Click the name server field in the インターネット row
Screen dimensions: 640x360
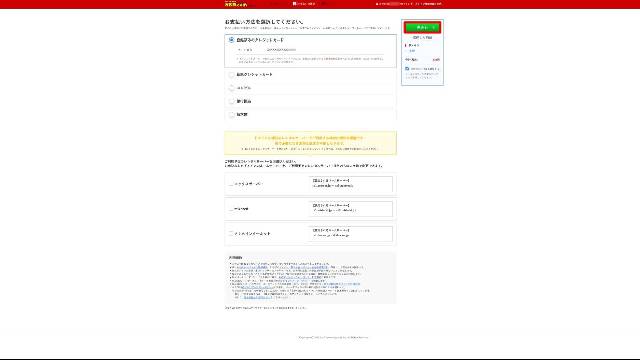point(351,233)
